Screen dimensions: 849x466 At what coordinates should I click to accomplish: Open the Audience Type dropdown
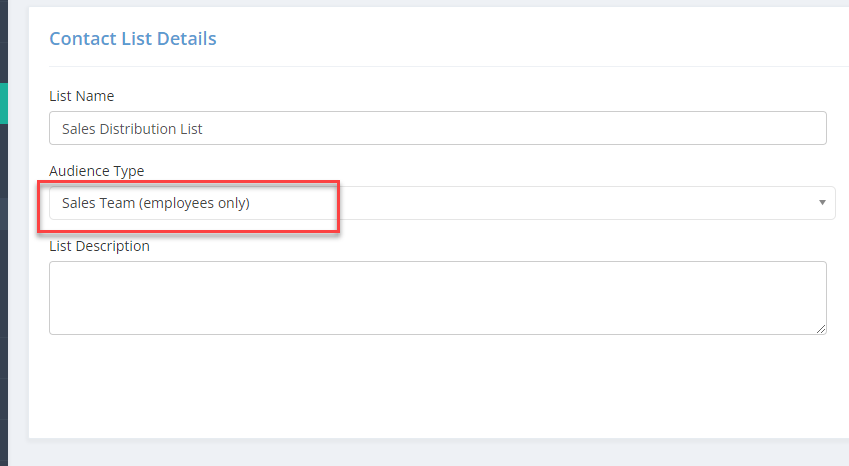tap(442, 203)
